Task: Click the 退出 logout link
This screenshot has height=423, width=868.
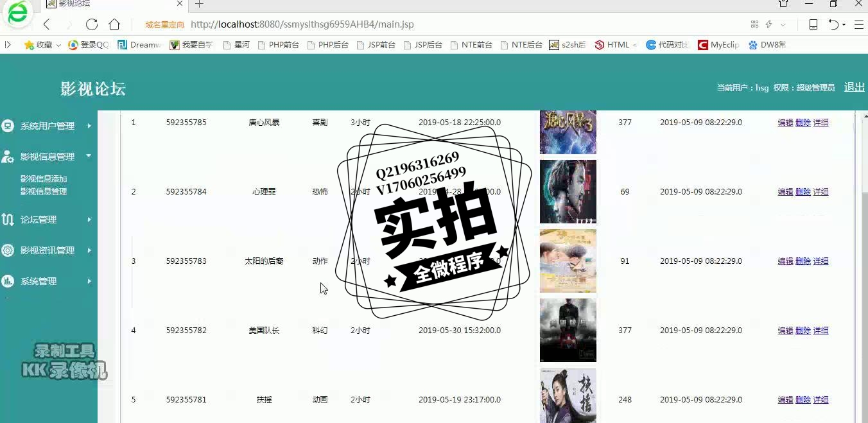Action: click(854, 87)
